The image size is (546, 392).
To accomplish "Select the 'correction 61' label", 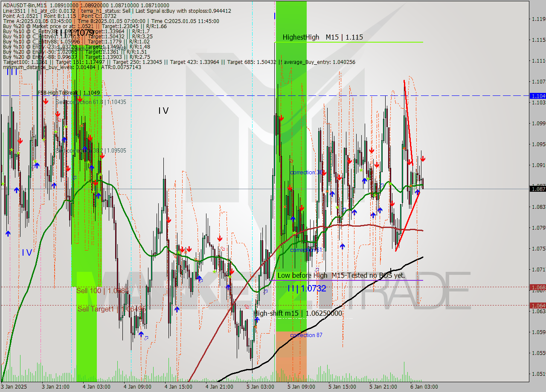I will coord(306,250).
